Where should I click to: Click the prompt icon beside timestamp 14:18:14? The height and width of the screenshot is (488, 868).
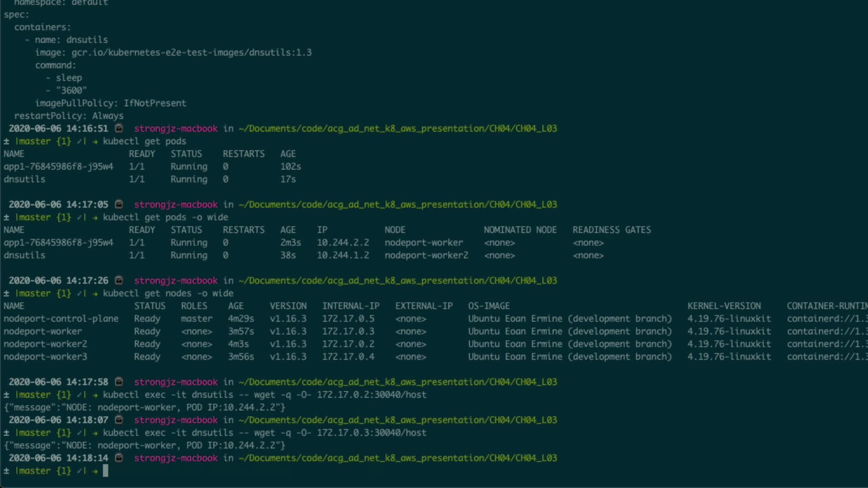pos(119,458)
